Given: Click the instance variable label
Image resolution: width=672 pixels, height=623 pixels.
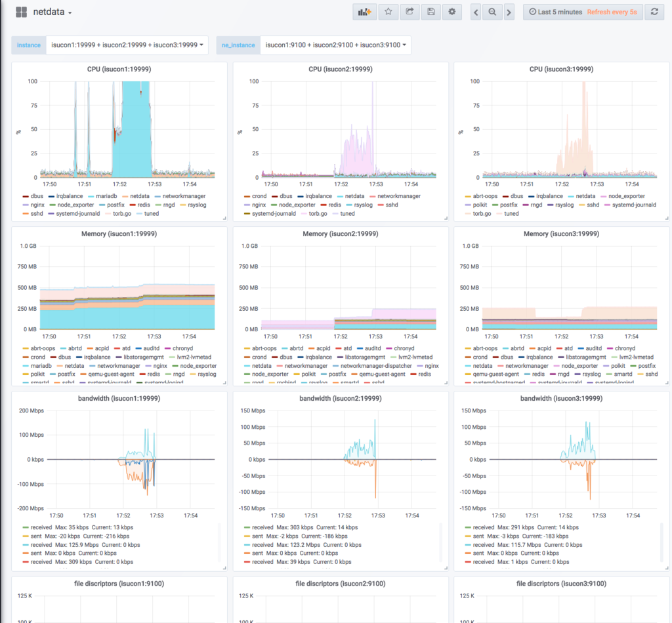Looking at the screenshot, I should pos(29,45).
